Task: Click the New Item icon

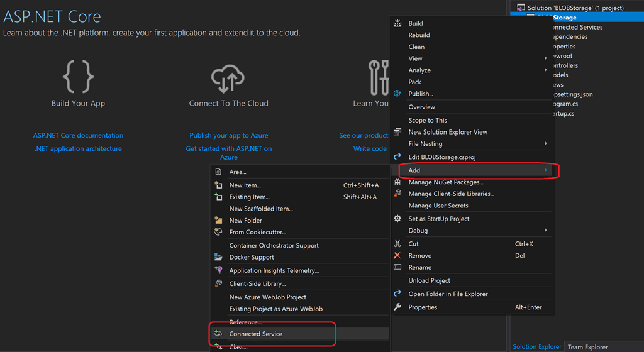Action: (218, 185)
